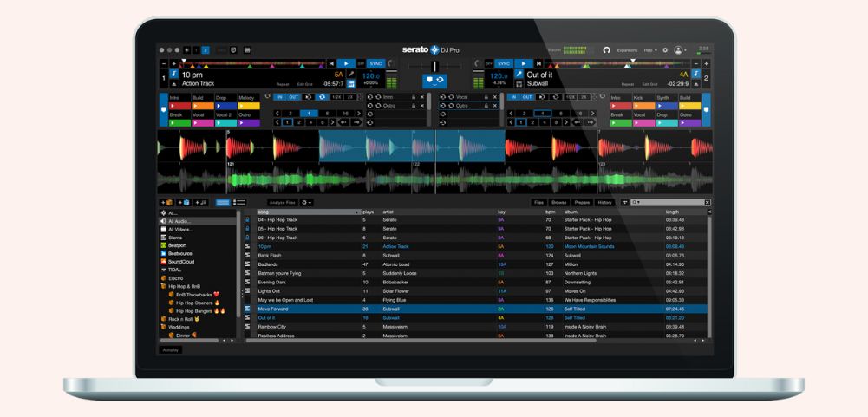Trigger yellow Melody cue on deck 1

pyautogui.click(x=249, y=106)
